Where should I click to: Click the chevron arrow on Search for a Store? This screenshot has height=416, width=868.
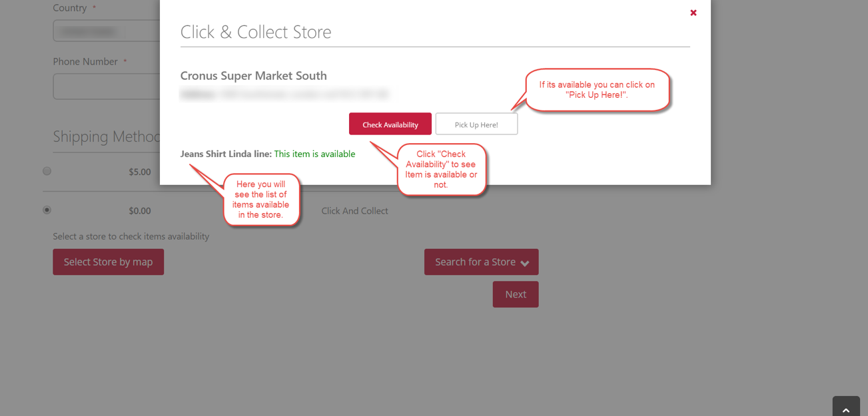tap(525, 263)
